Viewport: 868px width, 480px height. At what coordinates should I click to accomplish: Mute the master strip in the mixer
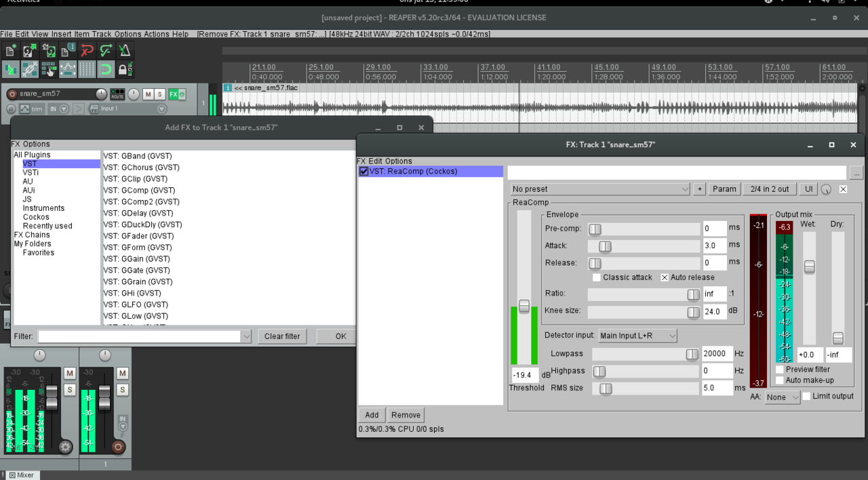[x=69, y=374]
